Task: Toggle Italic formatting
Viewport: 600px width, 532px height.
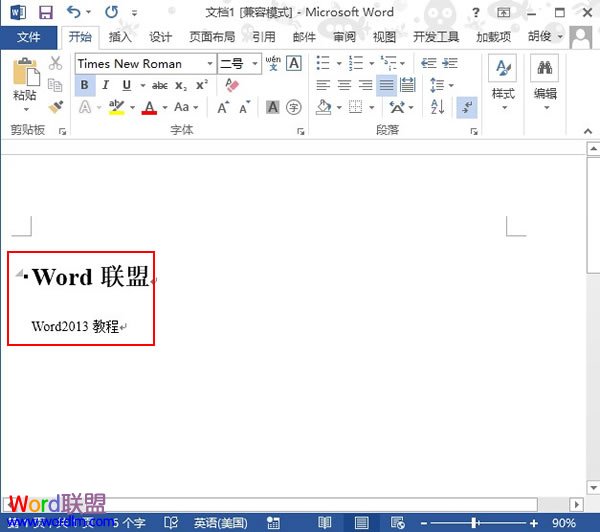Action: [x=106, y=85]
